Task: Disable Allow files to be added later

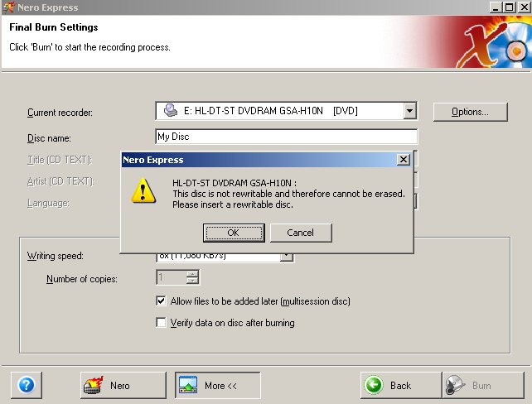Action: (162, 301)
